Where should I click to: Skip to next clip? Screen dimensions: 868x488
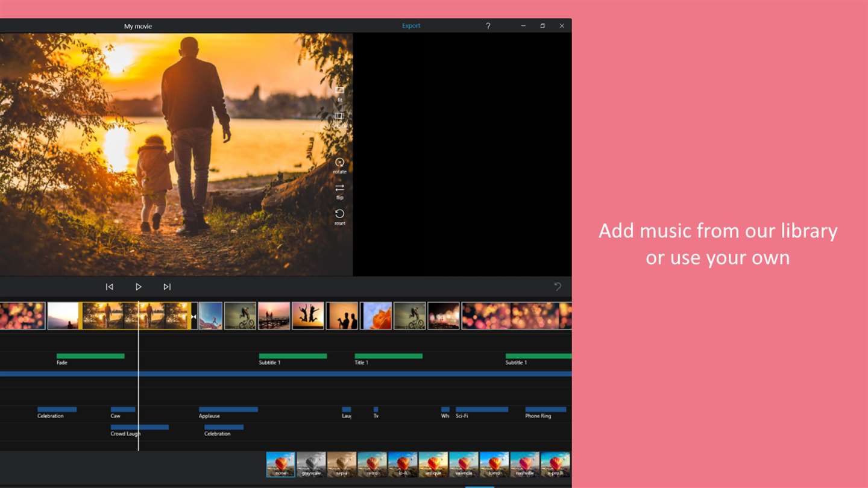click(x=167, y=287)
